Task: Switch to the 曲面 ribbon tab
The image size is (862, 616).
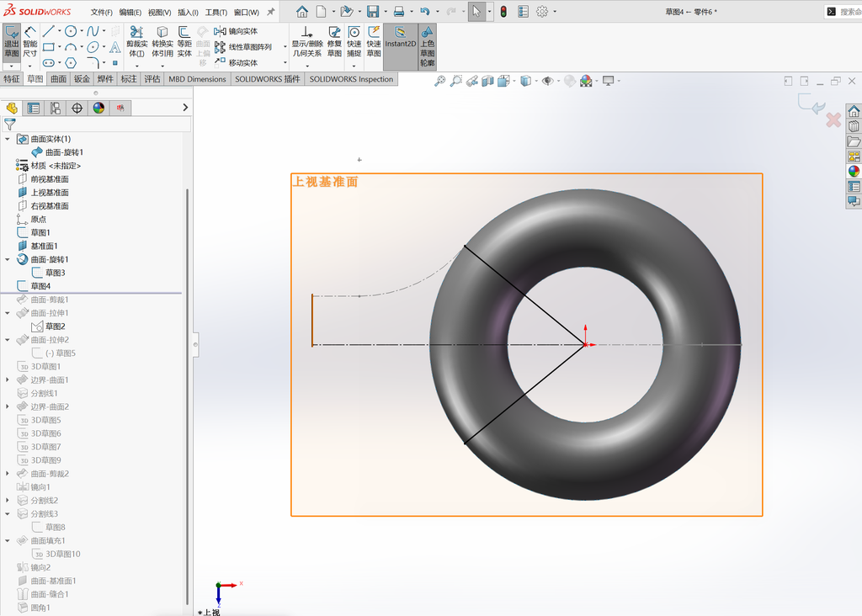Action: (x=58, y=79)
